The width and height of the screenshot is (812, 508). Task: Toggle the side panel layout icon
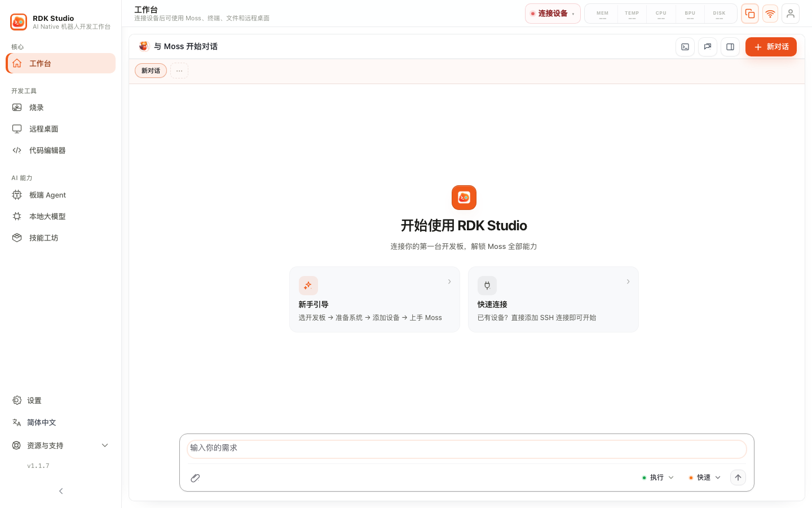(730, 47)
